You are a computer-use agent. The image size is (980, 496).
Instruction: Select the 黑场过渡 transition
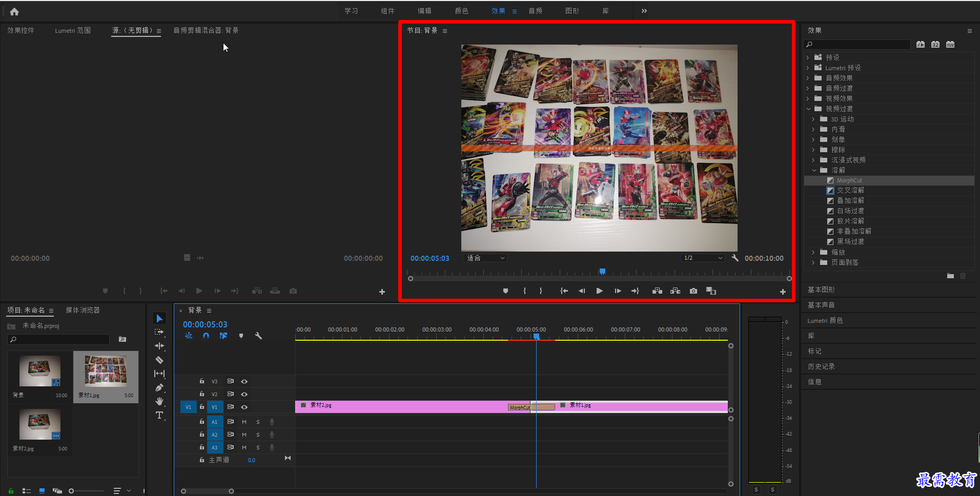(850, 241)
